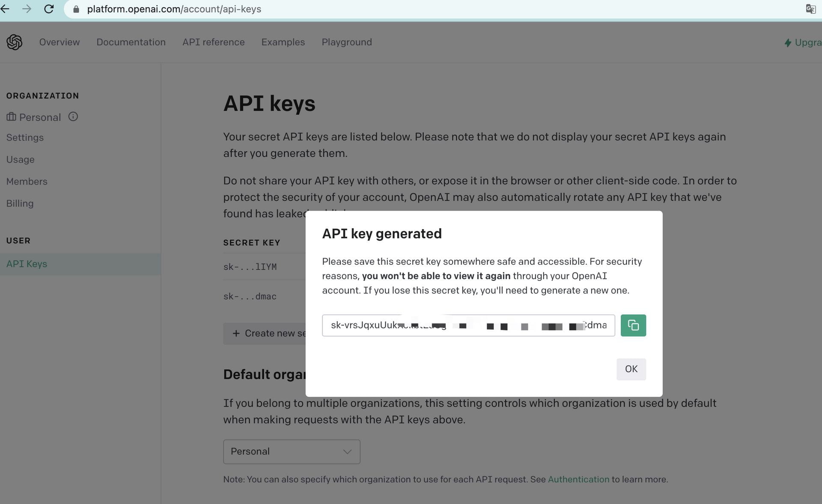
Task: Follow the Authentication link
Action: pos(578,479)
